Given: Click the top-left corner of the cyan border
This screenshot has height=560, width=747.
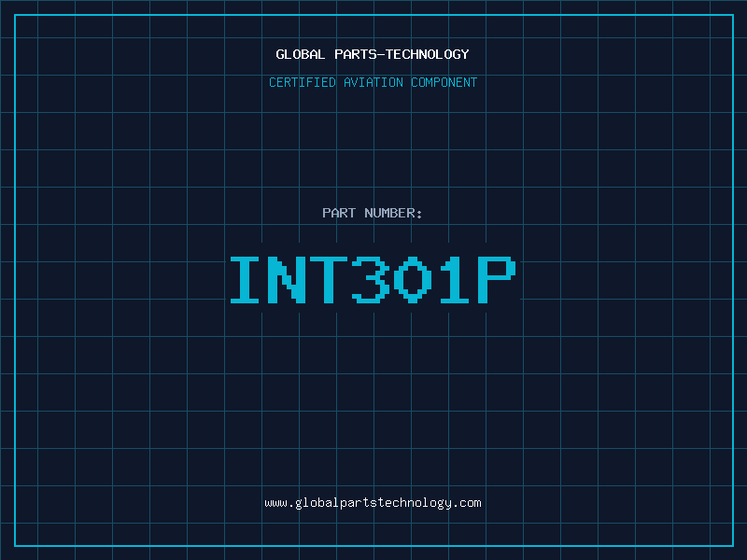Looking at the screenshot, I should (x=15, y=15).
